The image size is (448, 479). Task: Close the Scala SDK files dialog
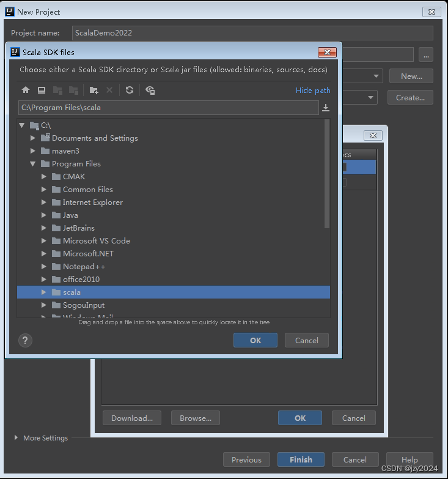[327, 52]
